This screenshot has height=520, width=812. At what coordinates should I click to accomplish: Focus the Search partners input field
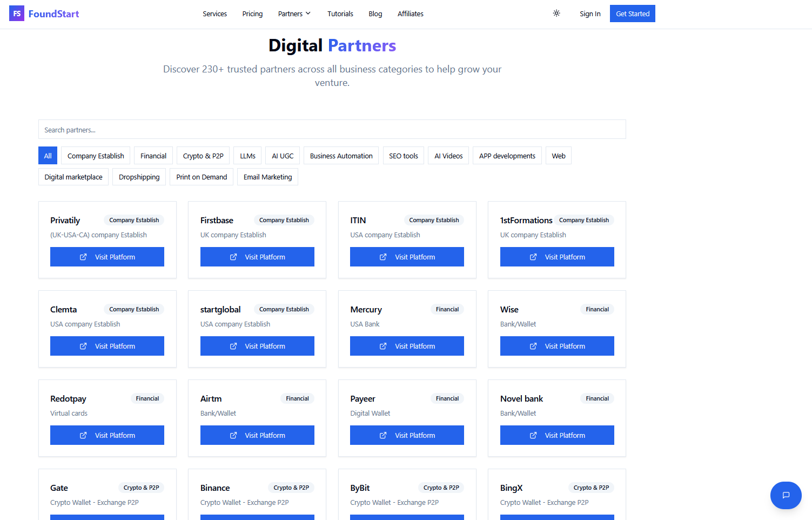[332, 129]
